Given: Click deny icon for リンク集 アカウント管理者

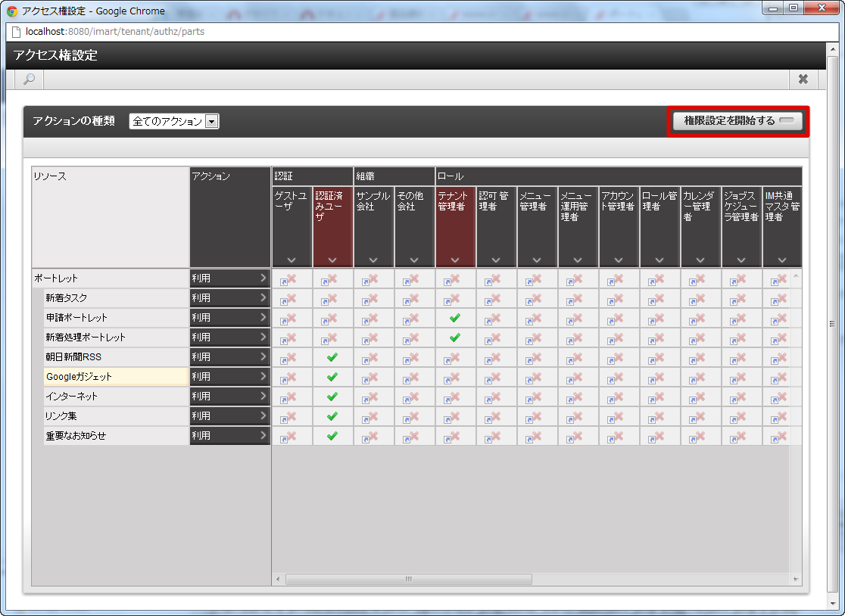Looking at the screenshot, I should pos(616,417).
